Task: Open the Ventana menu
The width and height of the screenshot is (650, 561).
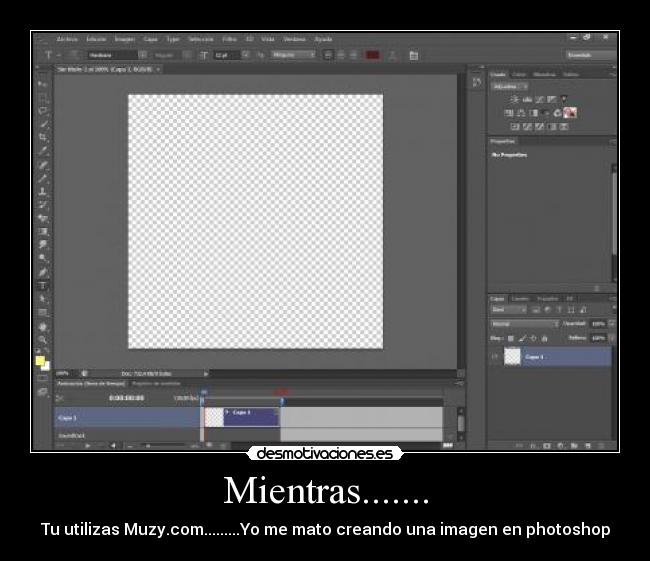Action: (x=294, y=39)
